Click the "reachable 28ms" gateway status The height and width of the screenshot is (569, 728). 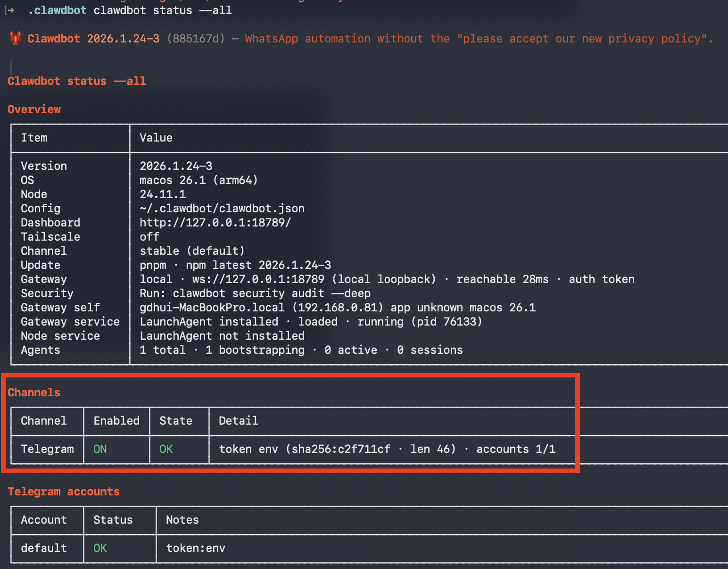(x=503, y=279)
